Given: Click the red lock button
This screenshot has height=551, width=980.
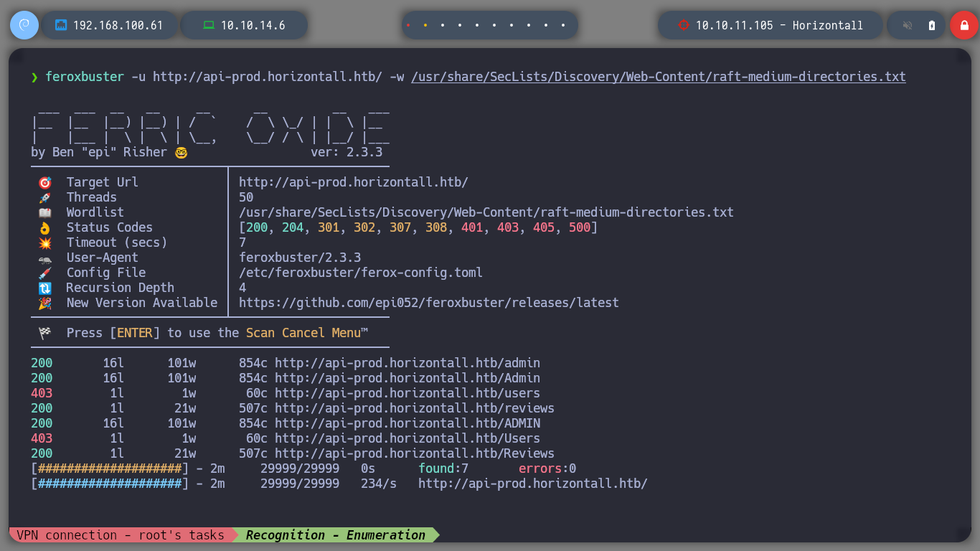Looking at the screenshot, I should tap(964, 25).
